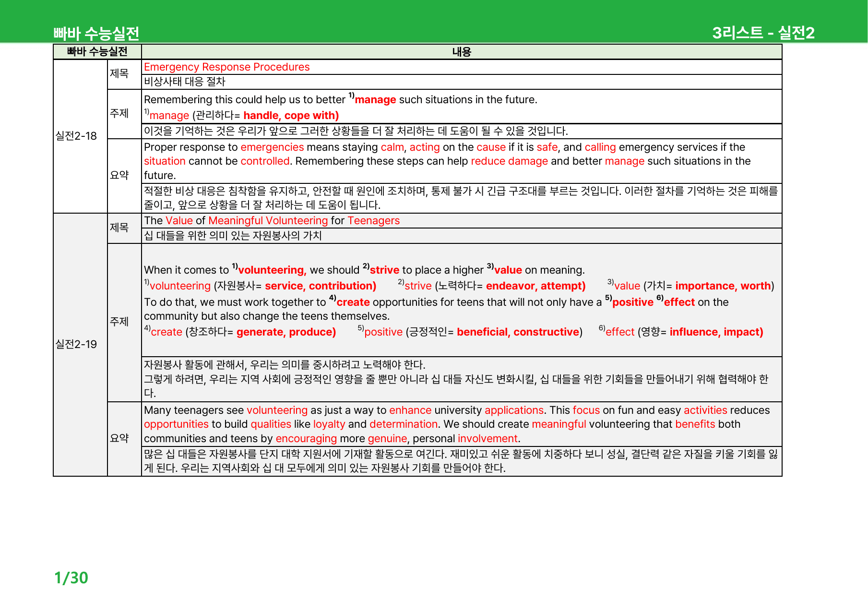
Task: Click the synonyms 'beneficial, constructive'
Action: click(518, 332)
